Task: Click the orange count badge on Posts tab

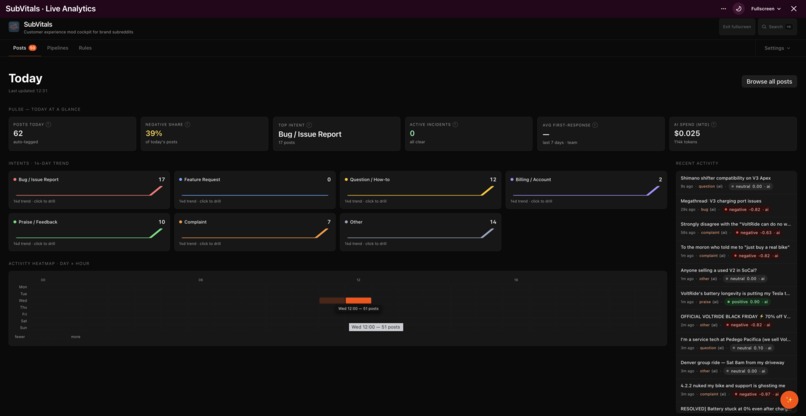Action: point(32,48)
